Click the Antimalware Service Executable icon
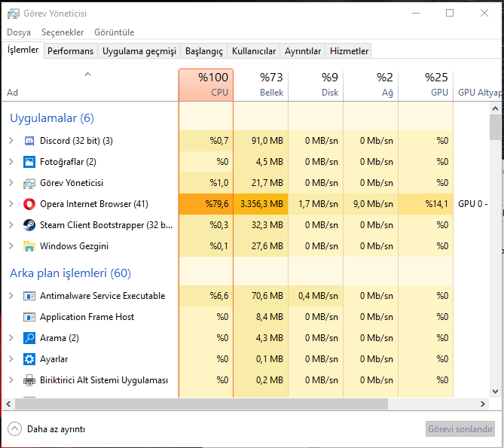 [29, 296]
